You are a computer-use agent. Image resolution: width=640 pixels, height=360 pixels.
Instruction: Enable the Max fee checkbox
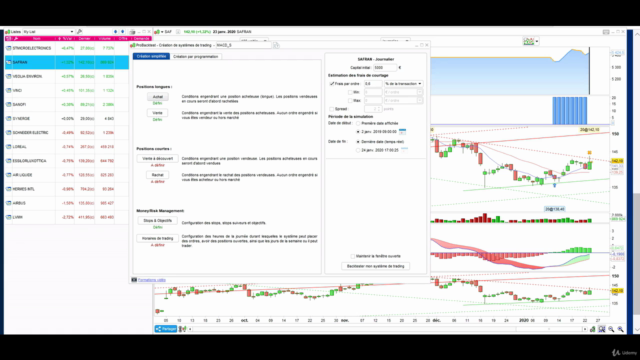350,100
